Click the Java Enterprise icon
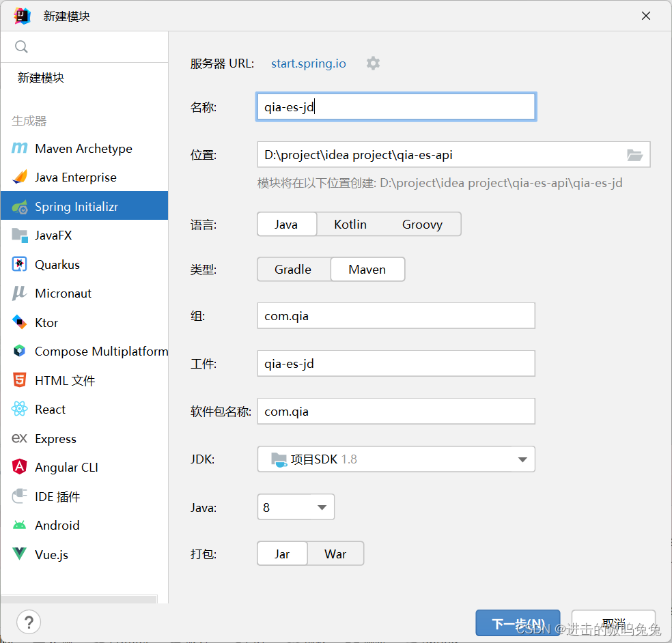This screenshot has height=643, width=672. click(19, 177)
